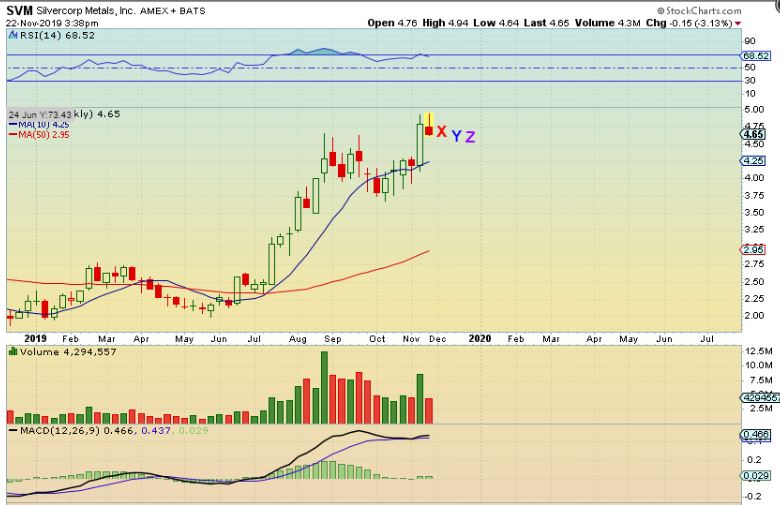The height and width of the screenshot is (505, 780).
Task: Click the MA(50) 2.95 legend entry
Action: [x=39, y=134]
